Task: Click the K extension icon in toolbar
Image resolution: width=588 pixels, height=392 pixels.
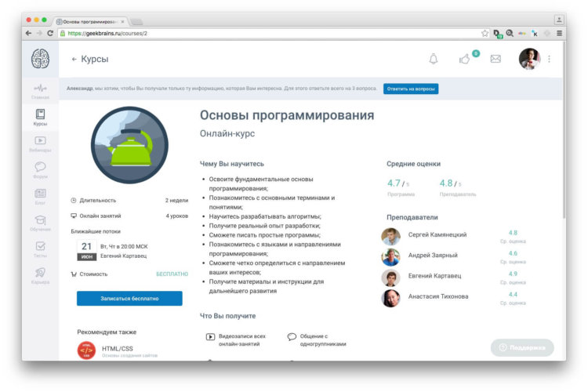Action: [x=535, y=34]
